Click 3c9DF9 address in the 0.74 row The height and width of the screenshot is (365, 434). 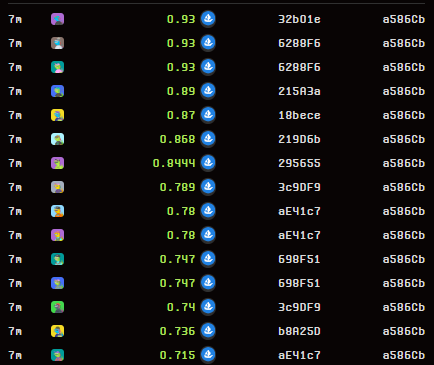(x=299, y=307)
